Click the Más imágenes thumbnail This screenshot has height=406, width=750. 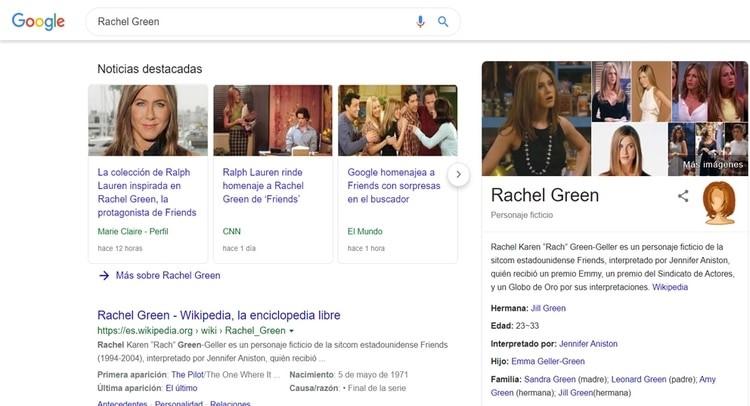pos(707,149)
